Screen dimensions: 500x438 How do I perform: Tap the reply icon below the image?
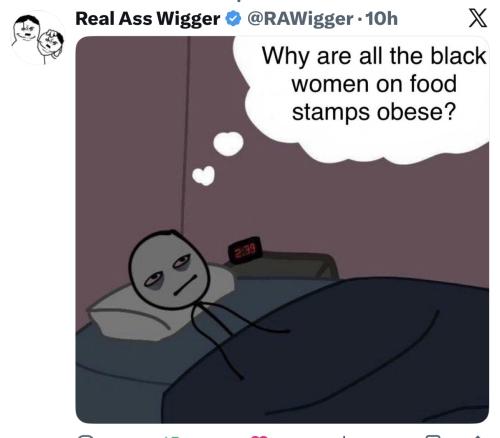(84, 436)
